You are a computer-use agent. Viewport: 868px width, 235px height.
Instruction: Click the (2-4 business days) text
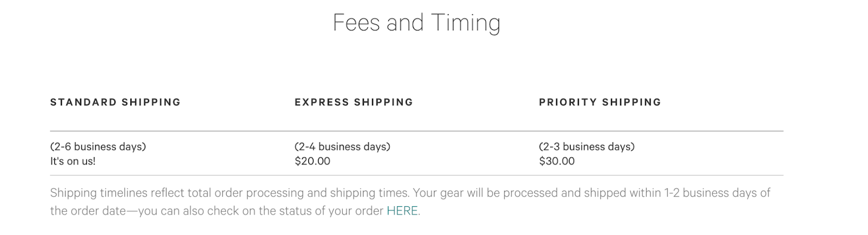tap(342, 147)
